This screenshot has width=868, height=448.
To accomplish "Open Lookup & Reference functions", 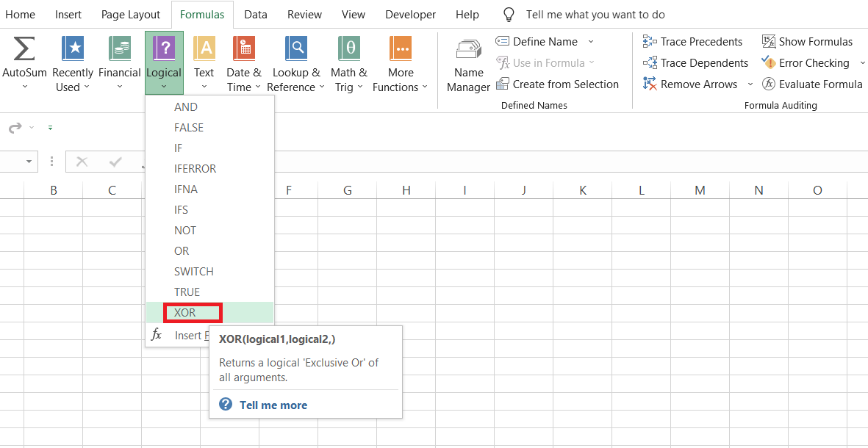I will [x=296, y=50].
